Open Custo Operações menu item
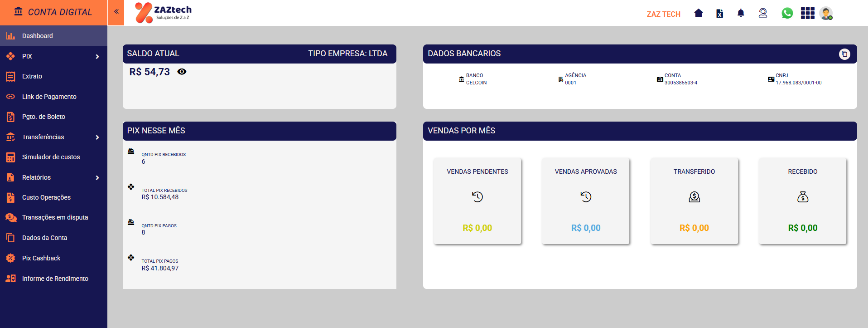Screen dimensions: 868x328 point(53,197)
